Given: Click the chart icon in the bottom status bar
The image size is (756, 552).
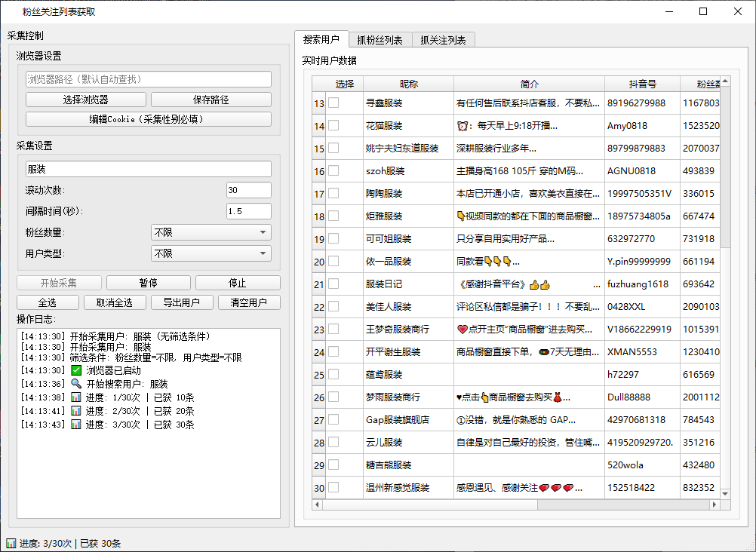Looking at the screenshot, I should [x=11, y=543].
